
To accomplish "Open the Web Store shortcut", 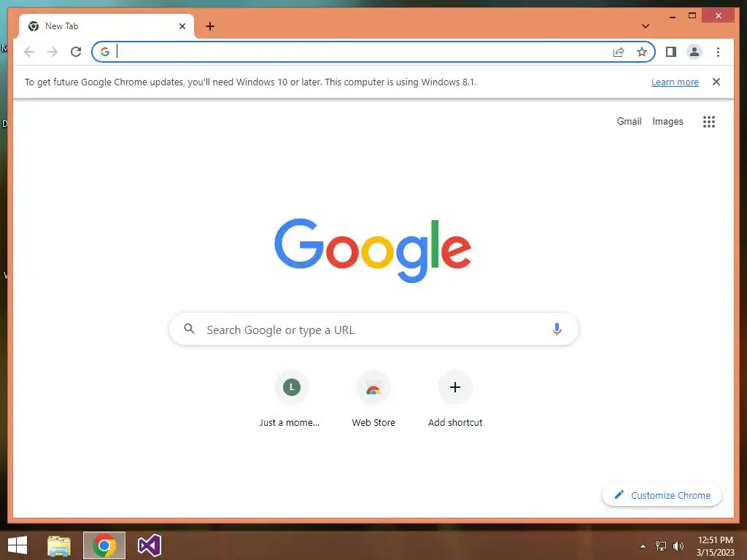I will pos(373,400).
